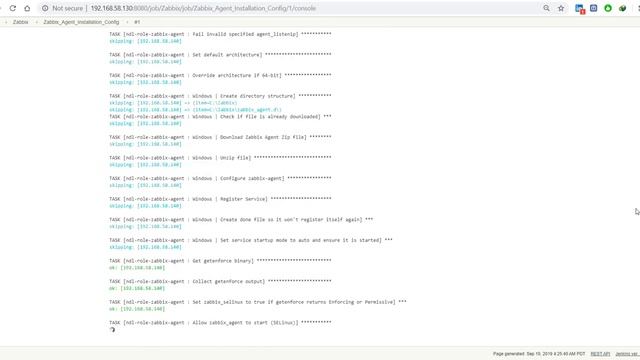Viewport: 640px width, 360px height.
Task: Open the dark green leaf extension icon
Action: pos(622,8)
